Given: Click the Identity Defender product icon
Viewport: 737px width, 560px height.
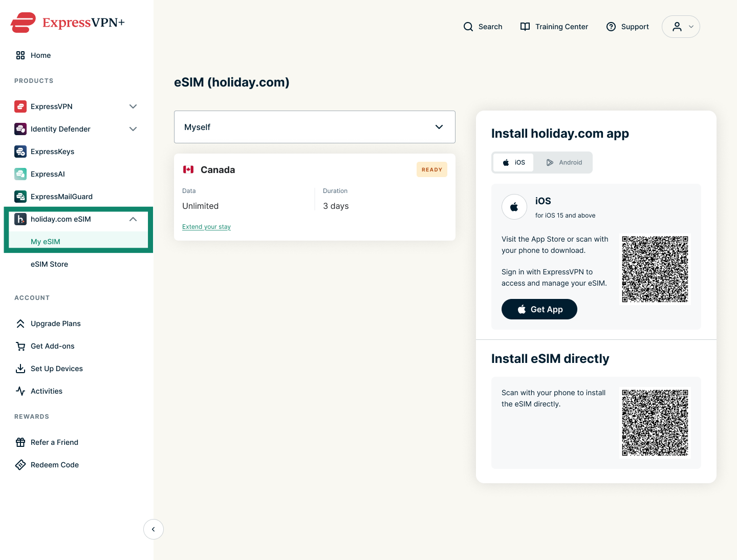Looking at the screenshot, I should point(20,129).
